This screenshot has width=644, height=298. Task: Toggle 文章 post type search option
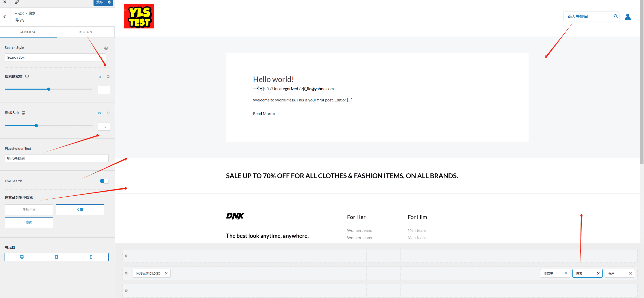(x=80, y=210)
